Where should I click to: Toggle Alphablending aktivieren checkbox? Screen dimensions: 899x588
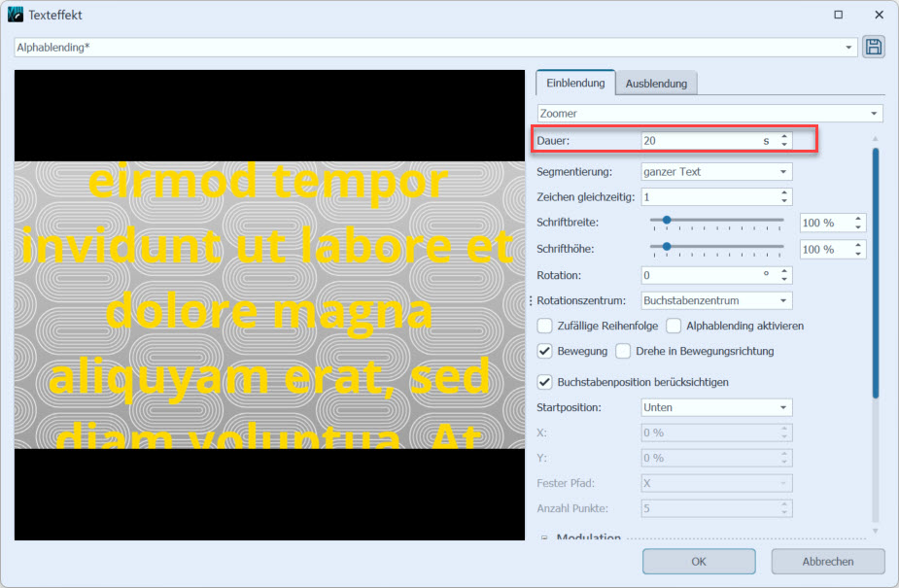click(674, 326)
